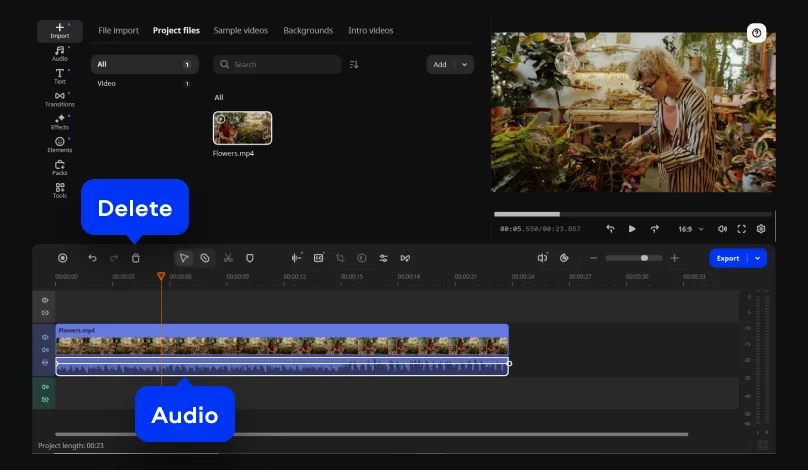Open the Effects panel in sidebar
The height and width of the screenshot is (470, 808).
60,121
